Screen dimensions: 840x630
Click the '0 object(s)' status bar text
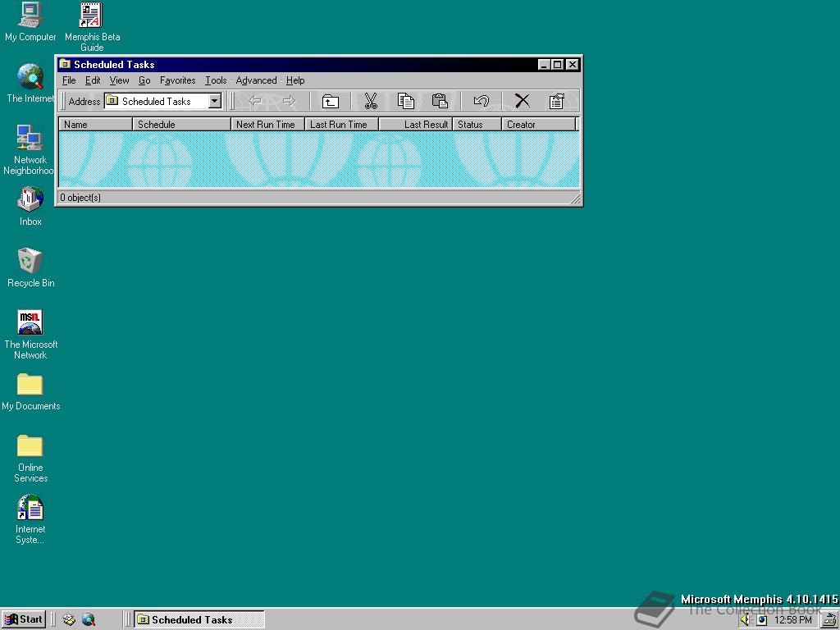[x=80, y=198]
